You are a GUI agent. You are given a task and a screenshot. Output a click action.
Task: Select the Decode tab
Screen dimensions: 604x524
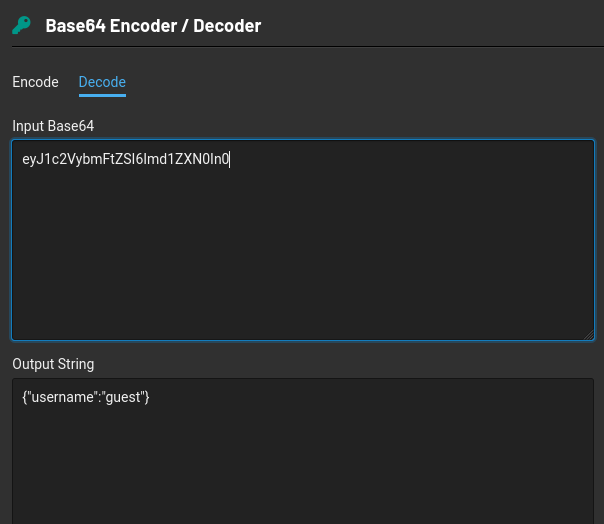[102, 82]
